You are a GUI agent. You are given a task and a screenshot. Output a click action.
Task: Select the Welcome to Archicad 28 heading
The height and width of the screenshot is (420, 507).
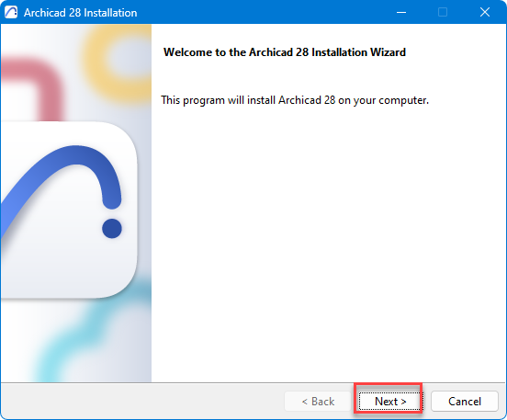click(x=285, y=52)
